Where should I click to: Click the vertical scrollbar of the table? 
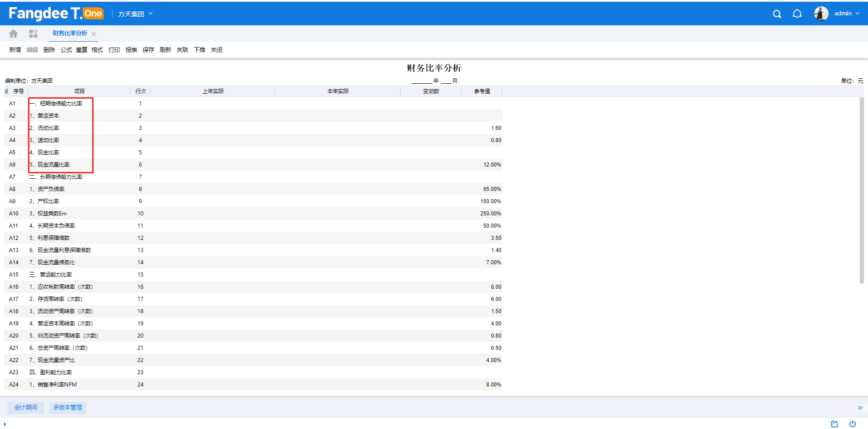[862, 190]
